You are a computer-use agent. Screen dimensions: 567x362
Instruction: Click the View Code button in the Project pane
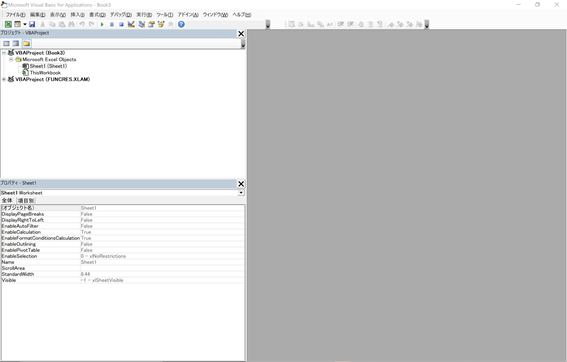pos(7,43)
